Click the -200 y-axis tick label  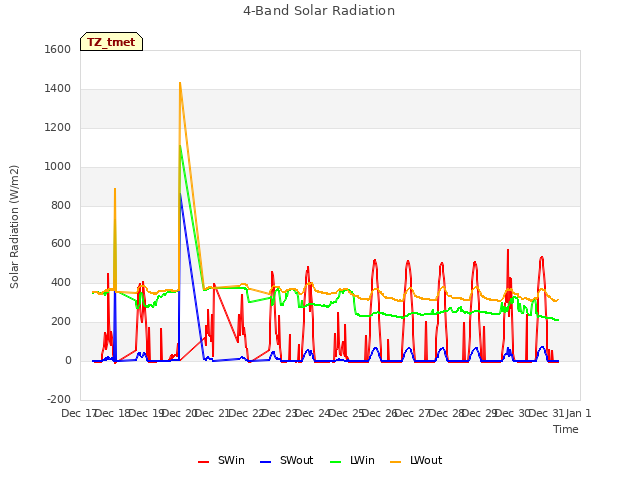(59, 399)
